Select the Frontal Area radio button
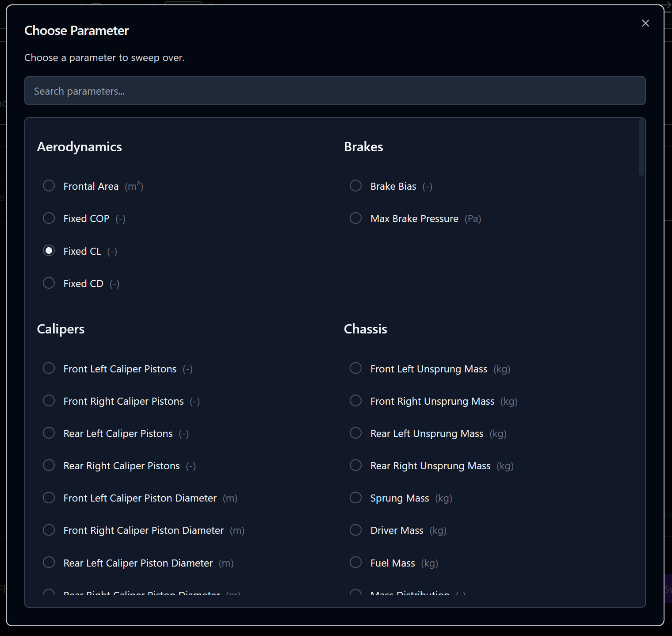 click(49, 186)
